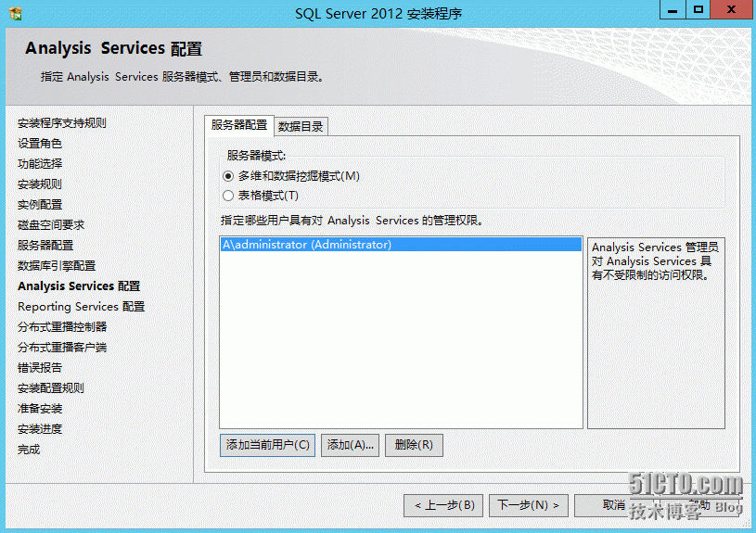Switch to the 服务器配置 tab
The height and width of the screenshot is (533, 756).
click(x=239, y=125)
